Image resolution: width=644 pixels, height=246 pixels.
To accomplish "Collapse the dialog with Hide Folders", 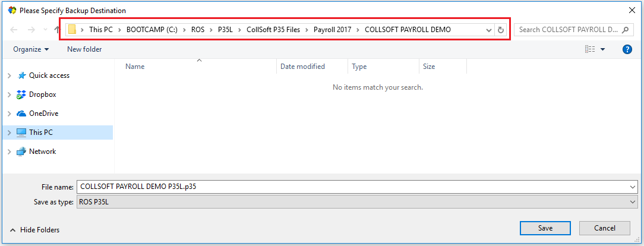I will [34, 229].
